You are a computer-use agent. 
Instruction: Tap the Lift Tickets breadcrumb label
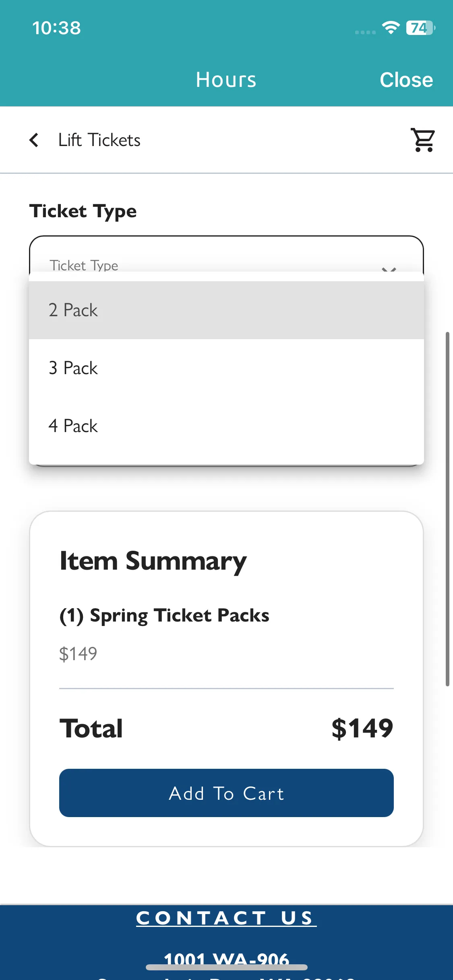pyautogui.click(x=99, y=140)
